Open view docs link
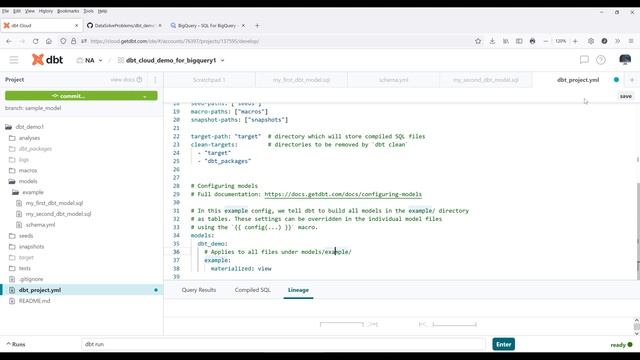The height and width of the screenshot is (360, 640). click(126, 80)
